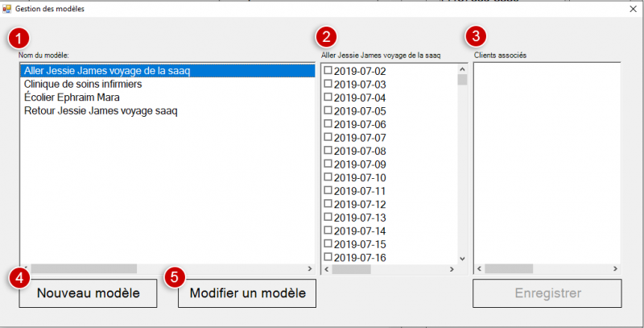Click Aller Jessie James voyage de la saaq
Screen dimensions: 644x328
106,71
